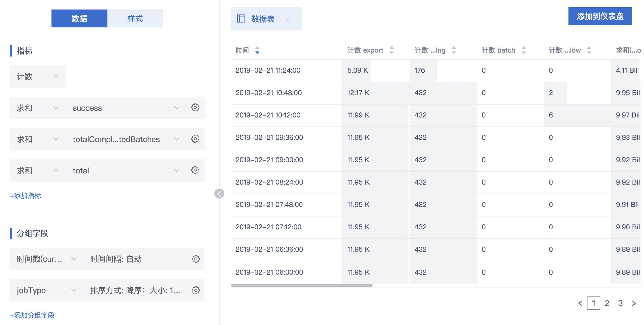Sort by 计数 ...ing column
Screen dimensions: 644x325
(454, 50)
